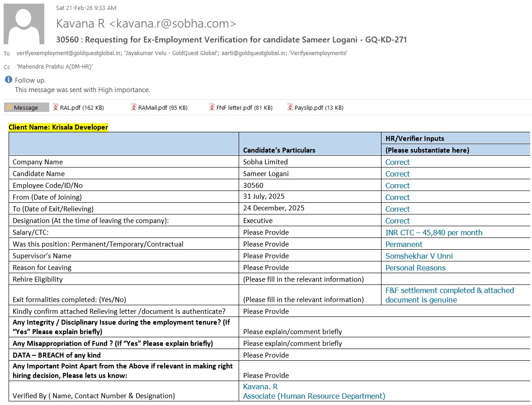Click the highlighted Client Name: Krisala Developer text
This screenshot has height=405, width=532.
click(58, 127)
